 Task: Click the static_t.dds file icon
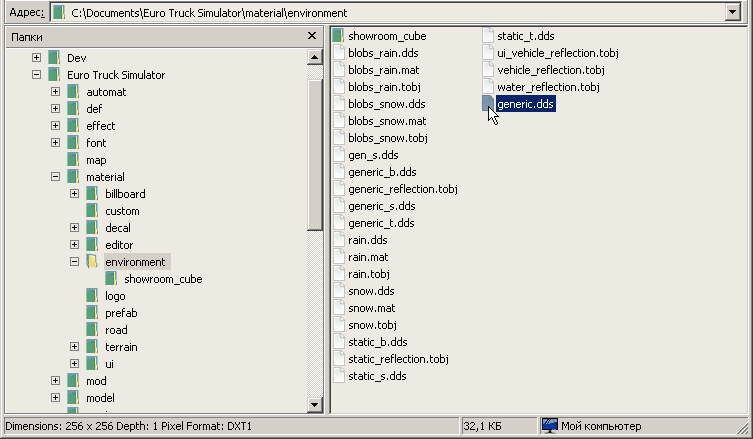(488, 36)
